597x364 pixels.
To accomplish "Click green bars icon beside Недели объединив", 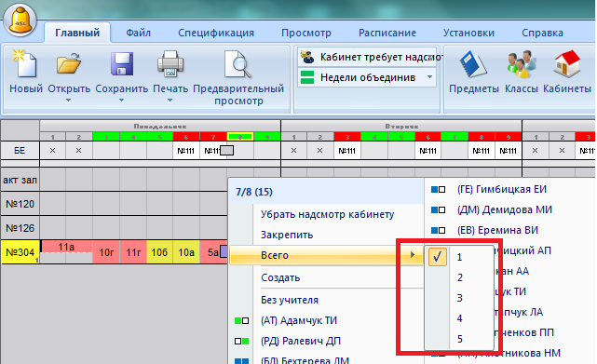I will pyautogui.click(x=307, y=77).
